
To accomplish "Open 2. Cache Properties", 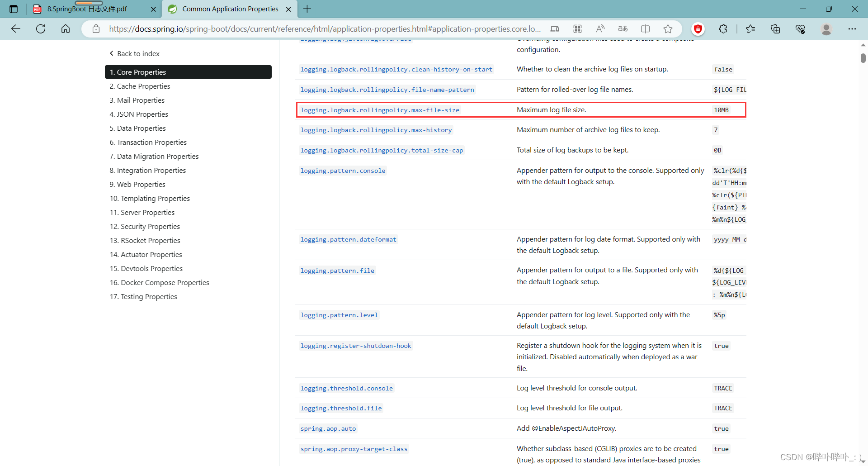I will coord(140,86).
